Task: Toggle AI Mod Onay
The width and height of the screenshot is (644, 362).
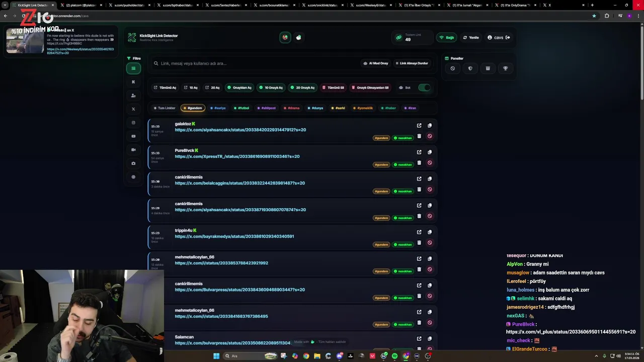Action: tap(376, 63)
